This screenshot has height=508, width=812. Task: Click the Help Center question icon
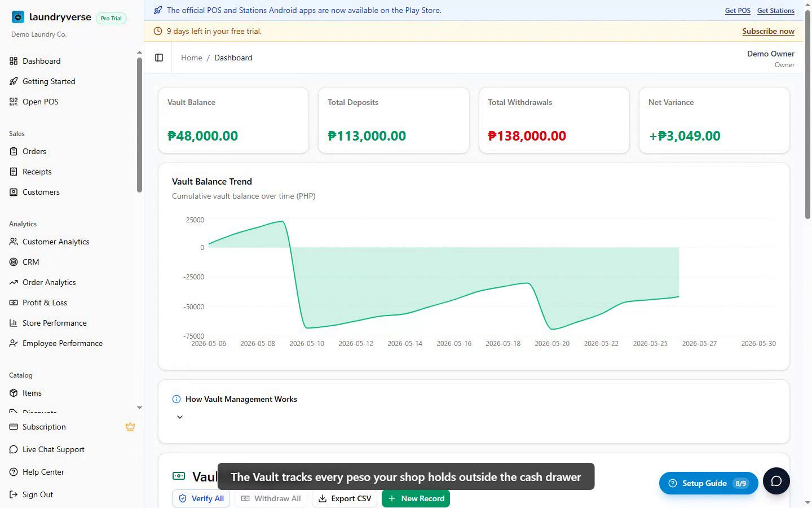14,472
